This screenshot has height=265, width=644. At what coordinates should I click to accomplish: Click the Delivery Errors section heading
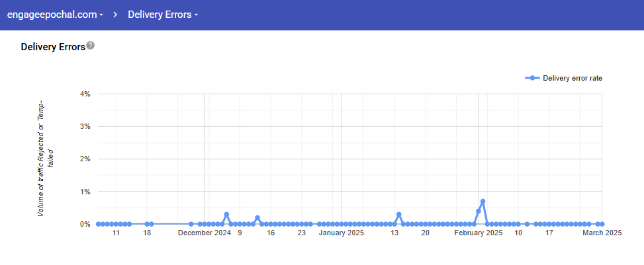[x=53, y=47]
